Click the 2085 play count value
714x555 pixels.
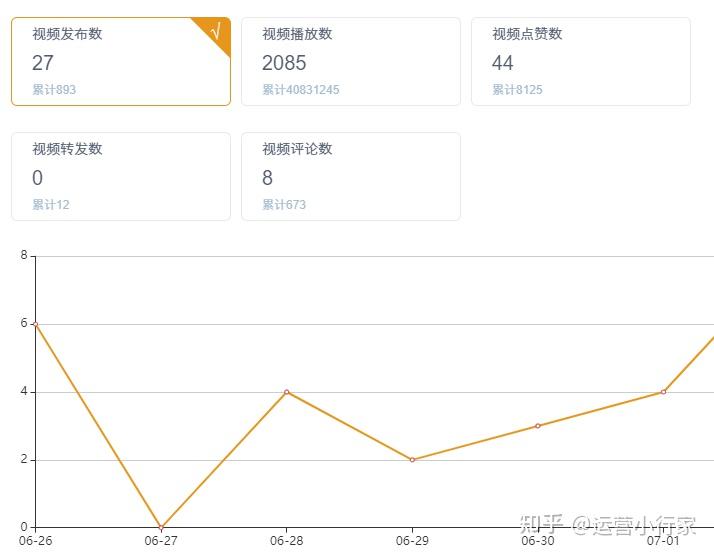tap(284, 63)
